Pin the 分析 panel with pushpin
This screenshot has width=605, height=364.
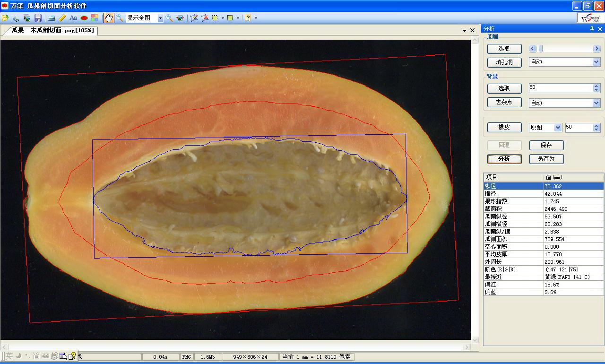pos(592,29)
